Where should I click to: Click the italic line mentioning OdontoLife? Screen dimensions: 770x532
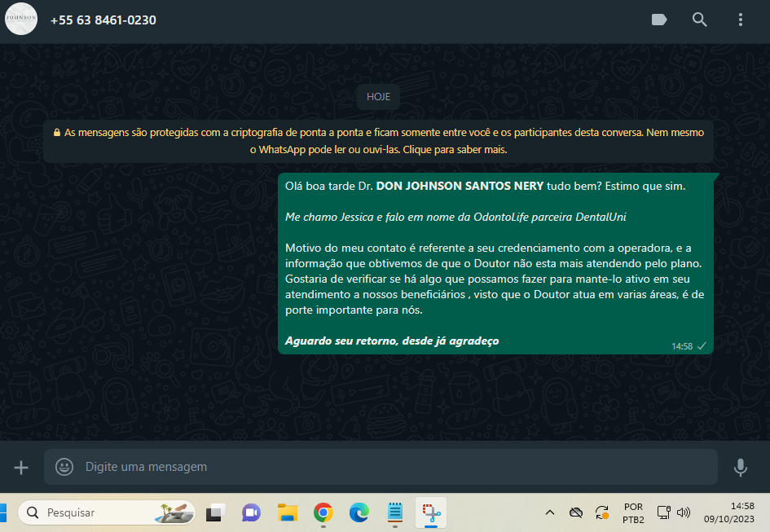pyautogui.click(x=455, y=218)
